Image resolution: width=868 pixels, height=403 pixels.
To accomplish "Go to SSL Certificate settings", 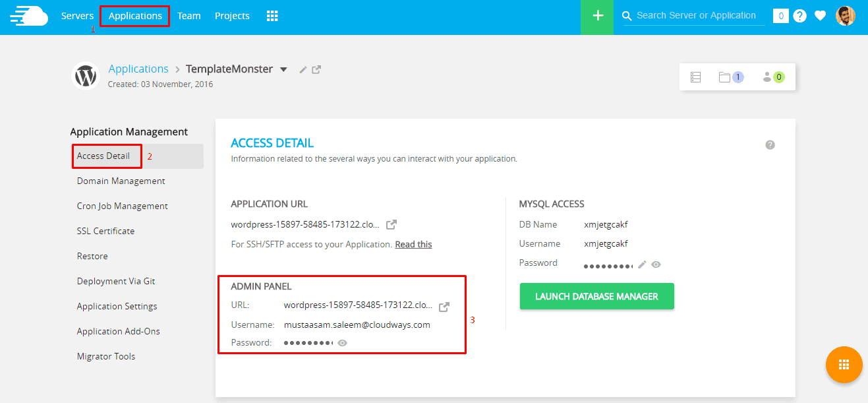I will [x=105, y=231].
